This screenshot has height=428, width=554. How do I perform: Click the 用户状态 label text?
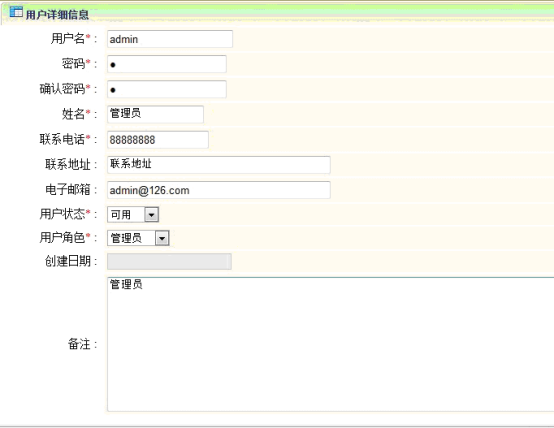[x=63, y=214]
